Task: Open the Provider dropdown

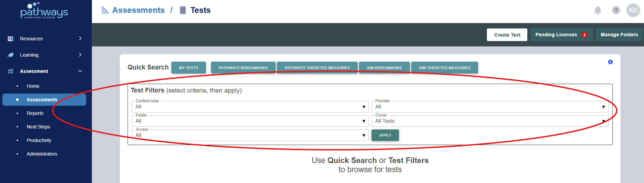Action: tap(490, 107)
